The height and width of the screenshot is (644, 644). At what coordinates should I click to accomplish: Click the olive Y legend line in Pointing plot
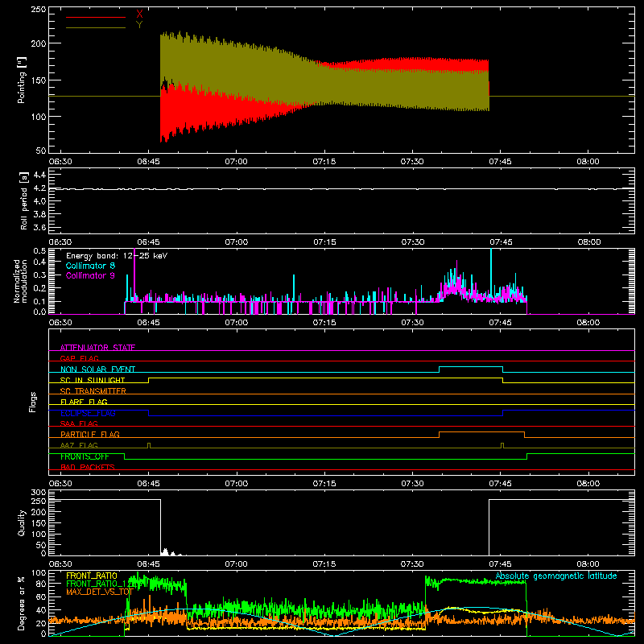pos(95,27)
